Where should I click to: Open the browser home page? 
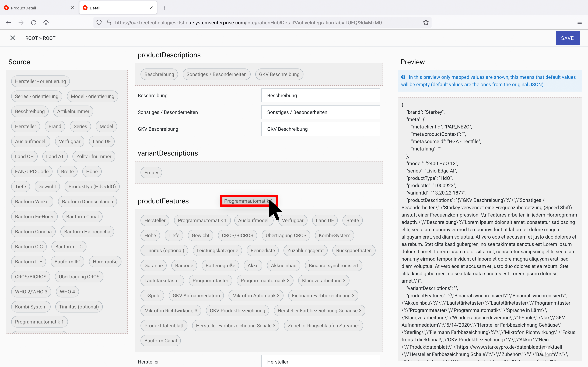(46, 22)
